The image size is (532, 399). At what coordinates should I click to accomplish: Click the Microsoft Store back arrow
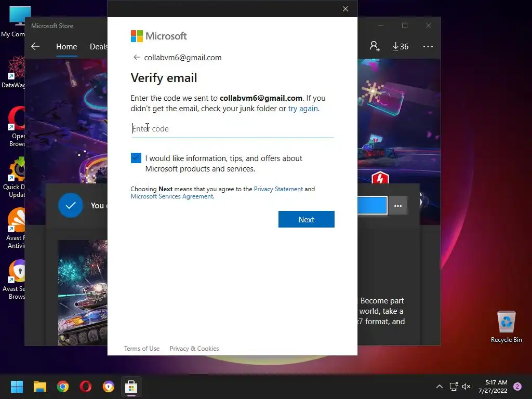coord(35,46)
